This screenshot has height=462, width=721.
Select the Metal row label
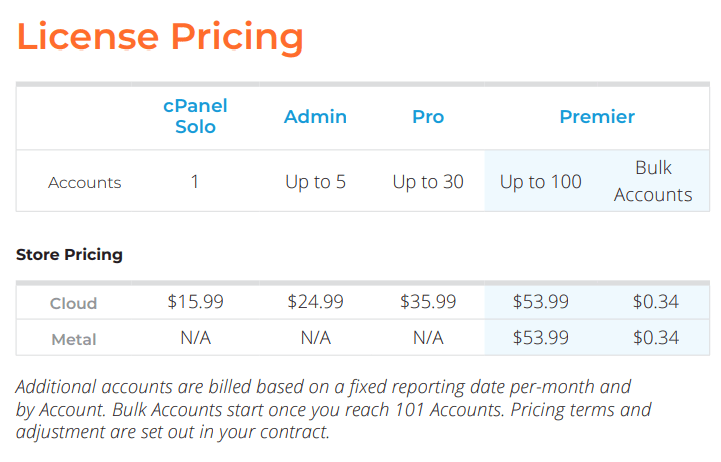[74, 339]
